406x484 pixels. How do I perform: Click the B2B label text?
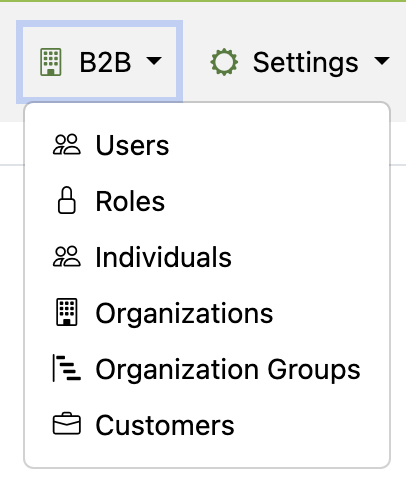click(x=105, y=62)
